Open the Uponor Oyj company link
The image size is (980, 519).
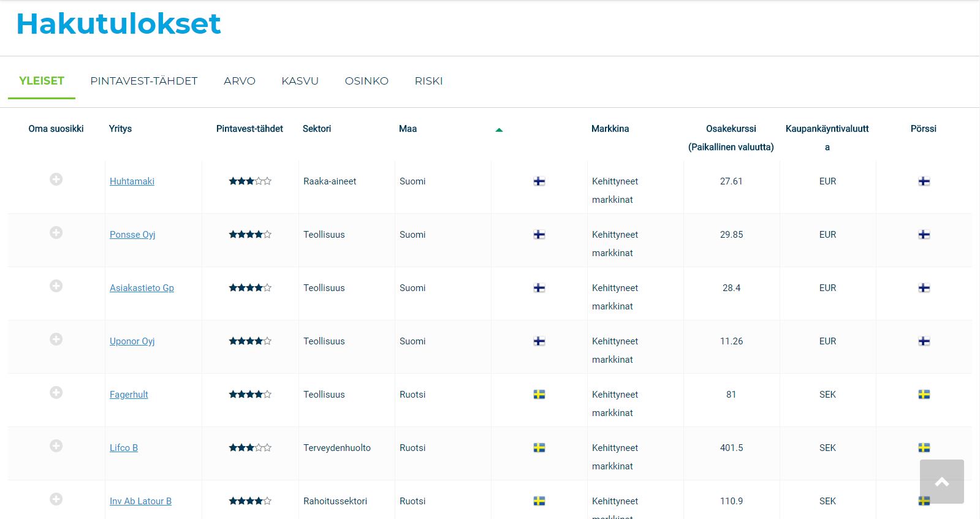click(x=132, y=341)
